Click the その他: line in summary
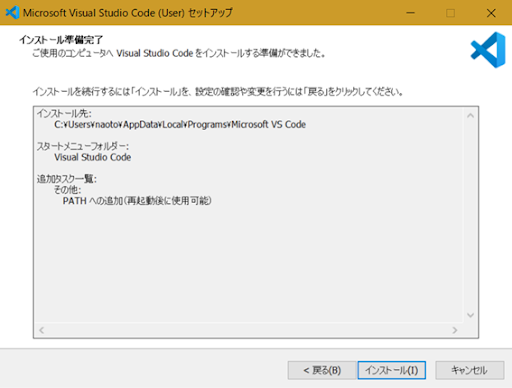Screen dimensions: 512x388 (68, 190)
